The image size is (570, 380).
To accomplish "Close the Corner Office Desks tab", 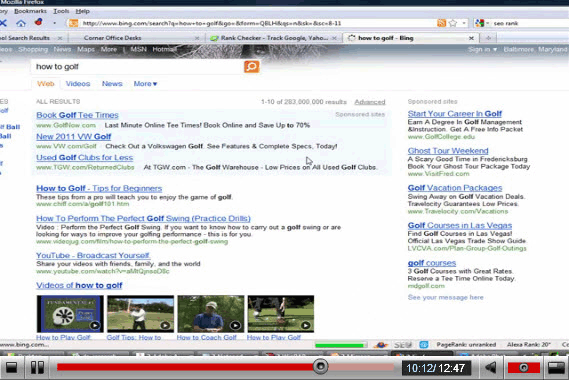I will 197,38.
